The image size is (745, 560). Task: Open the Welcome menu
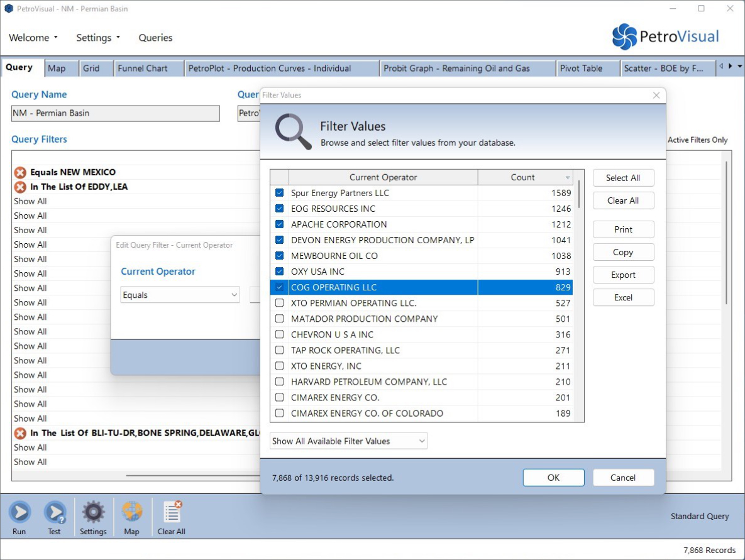[x=33, y=38]
